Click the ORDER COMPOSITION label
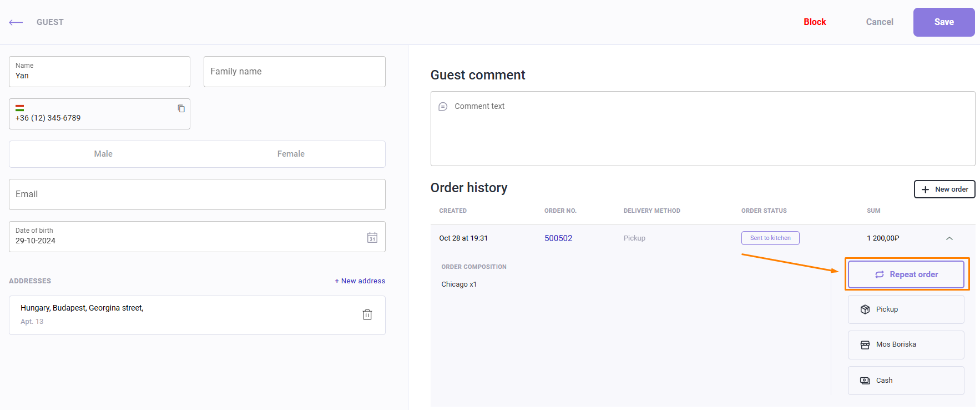 click(474, 267)
